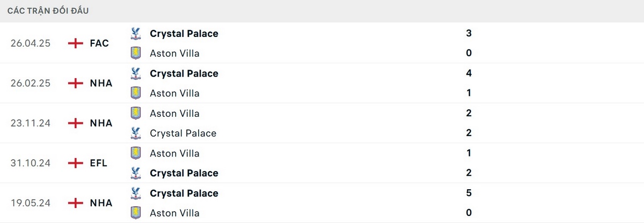Click Aston Villa crest in 26.04.25 match

click(136, 53)
